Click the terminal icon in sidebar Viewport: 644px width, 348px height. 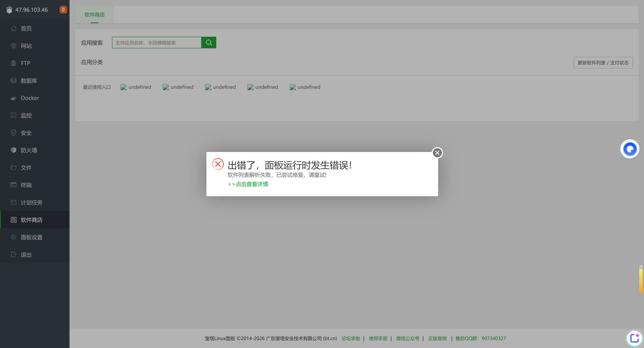coord(14,185)
